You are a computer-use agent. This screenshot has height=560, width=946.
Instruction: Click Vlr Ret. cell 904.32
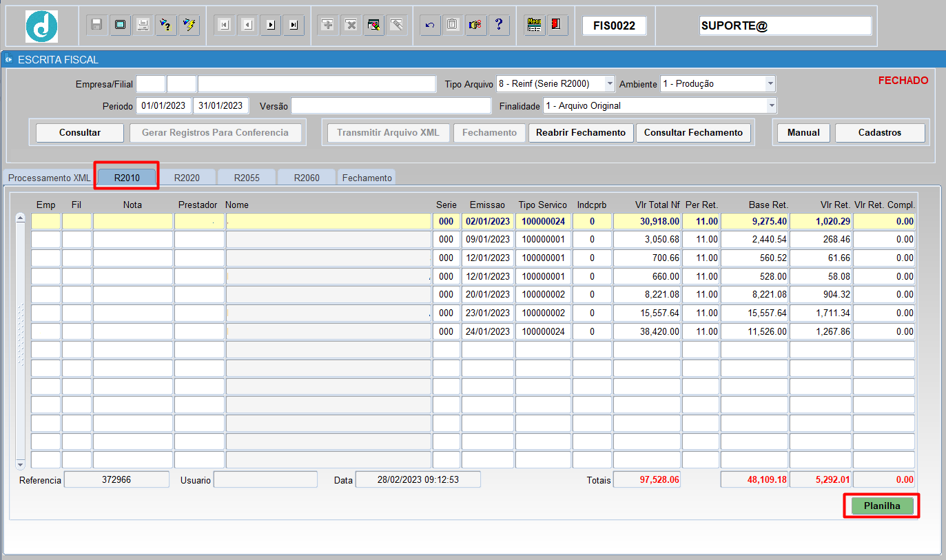(x=821, y=295)
